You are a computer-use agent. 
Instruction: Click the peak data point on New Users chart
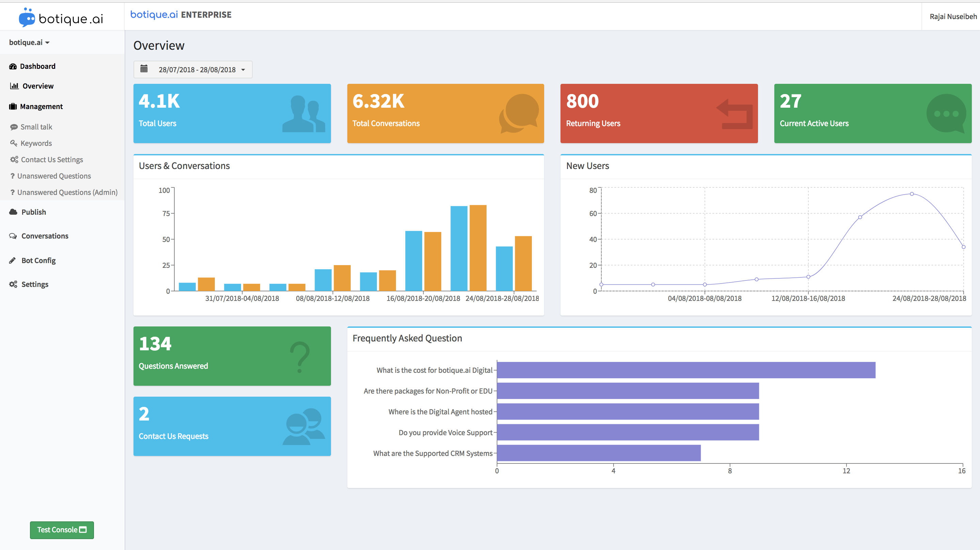pyautogui.click(x=912, y=194)
